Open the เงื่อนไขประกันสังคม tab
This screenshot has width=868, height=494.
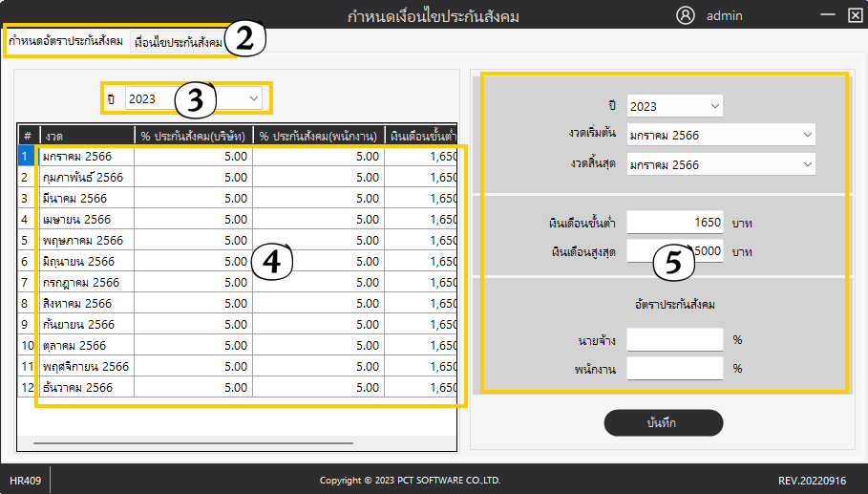point(179,43)
